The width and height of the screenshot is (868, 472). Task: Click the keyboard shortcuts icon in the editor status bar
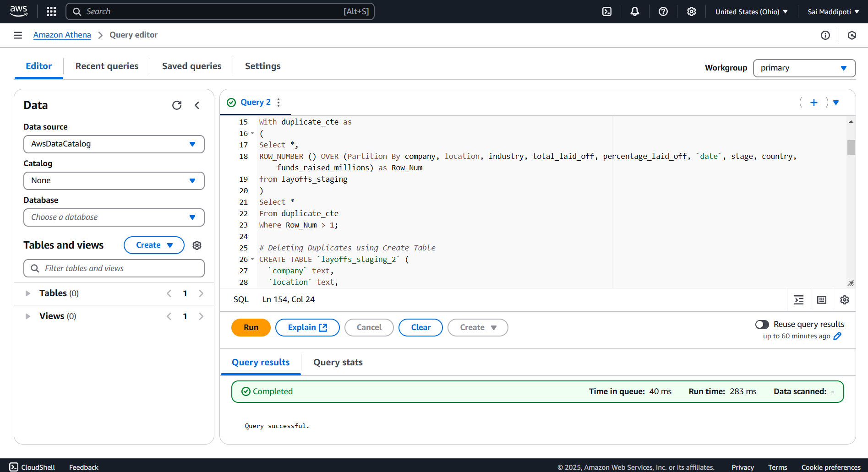click(822, 300)
